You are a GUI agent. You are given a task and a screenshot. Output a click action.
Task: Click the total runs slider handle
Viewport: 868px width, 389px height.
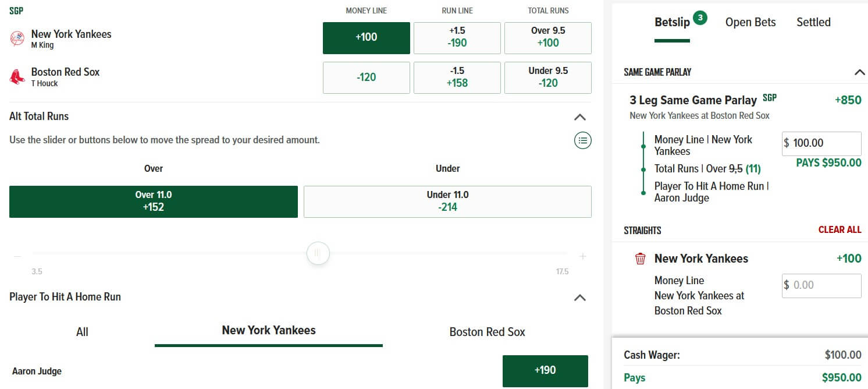point(318,253)
